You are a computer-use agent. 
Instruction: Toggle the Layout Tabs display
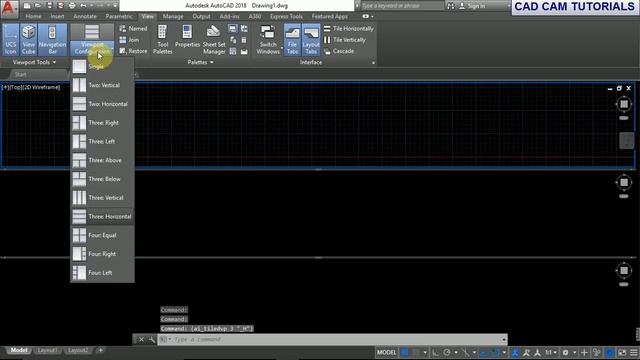pyautogui.click(x=311, y=39)
